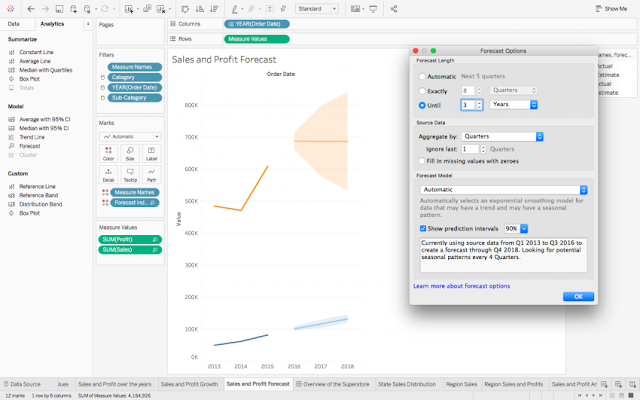Open the Forecast Model Automatic dropdown
Viewport: 640px width, 400px height.
[x=504, y=189]
